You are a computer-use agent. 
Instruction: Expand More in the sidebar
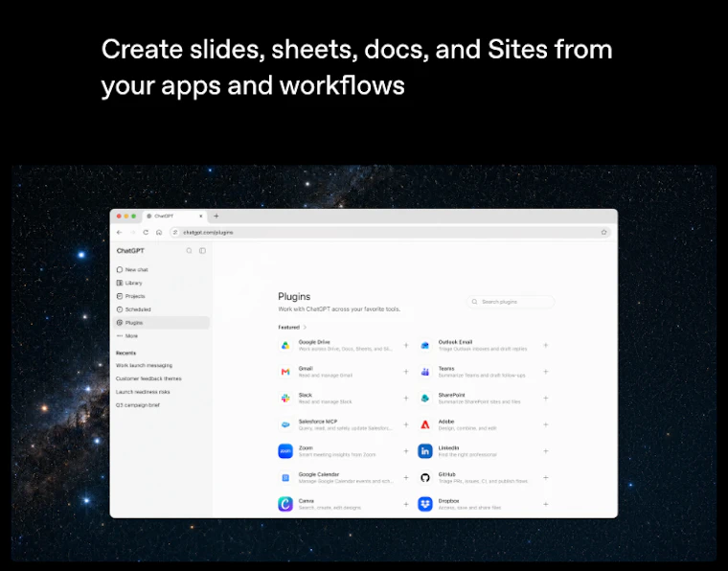click(x=161, y=335)
